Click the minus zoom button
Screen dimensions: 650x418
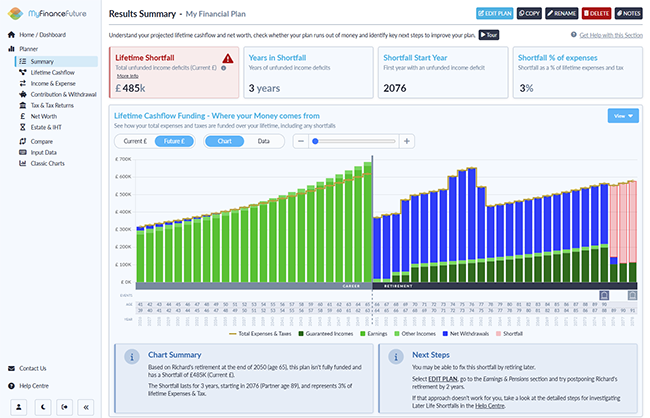pos(301,141)
